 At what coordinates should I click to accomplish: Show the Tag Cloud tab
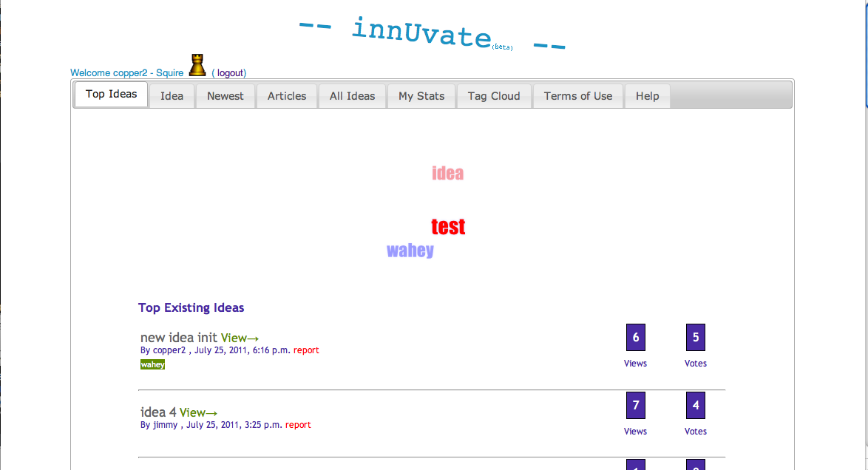click(x=494, y=96)
